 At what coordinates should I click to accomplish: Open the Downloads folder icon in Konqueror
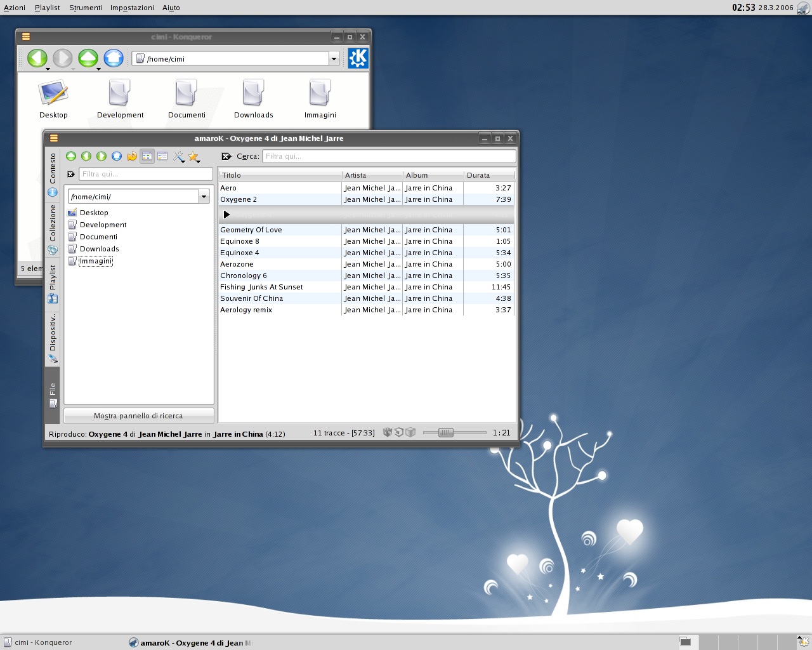(x=253, y=99)
